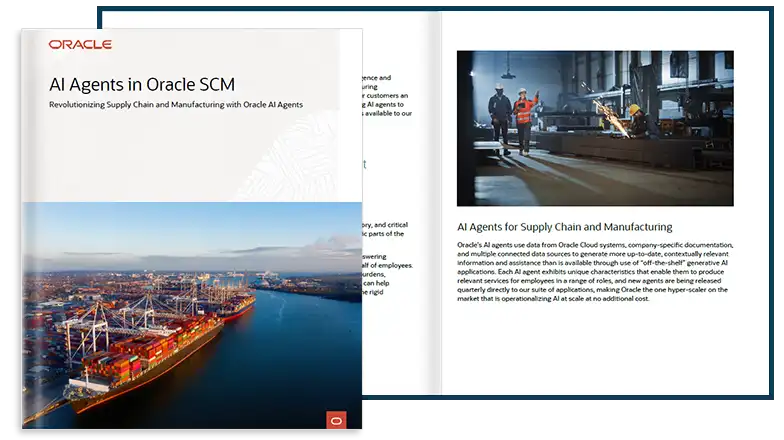
Task: Click the red ORACLE logo on cover
Action: tap(80, 44)
